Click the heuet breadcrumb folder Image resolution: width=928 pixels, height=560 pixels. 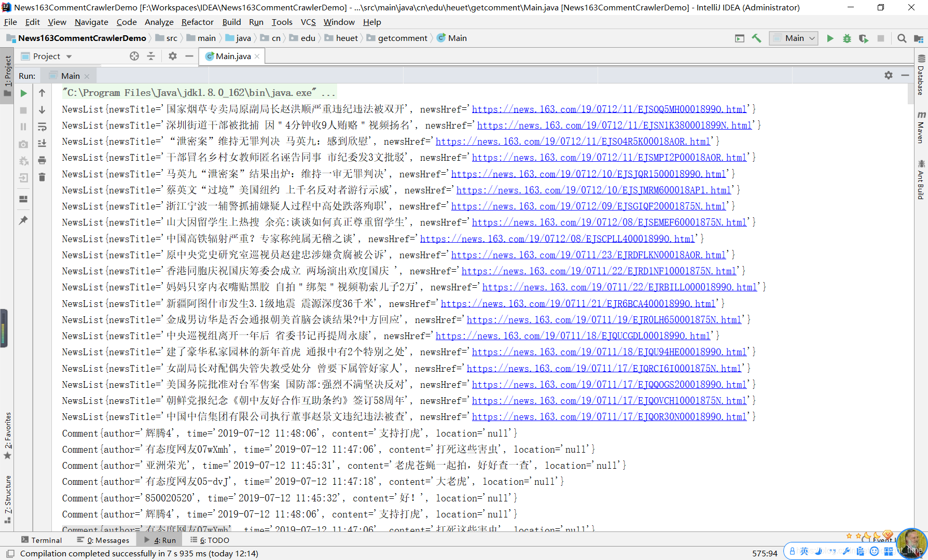[341, 38]
